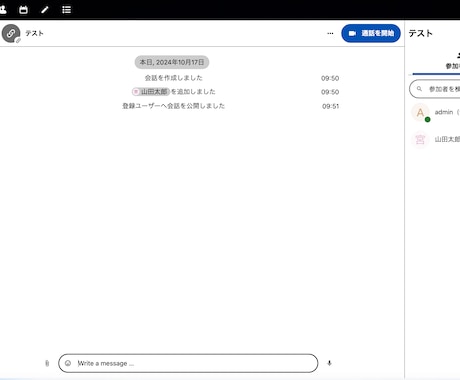This screenshot has height=380, width=460.
Task: Focus the participant search field
Action: point(435,89)
